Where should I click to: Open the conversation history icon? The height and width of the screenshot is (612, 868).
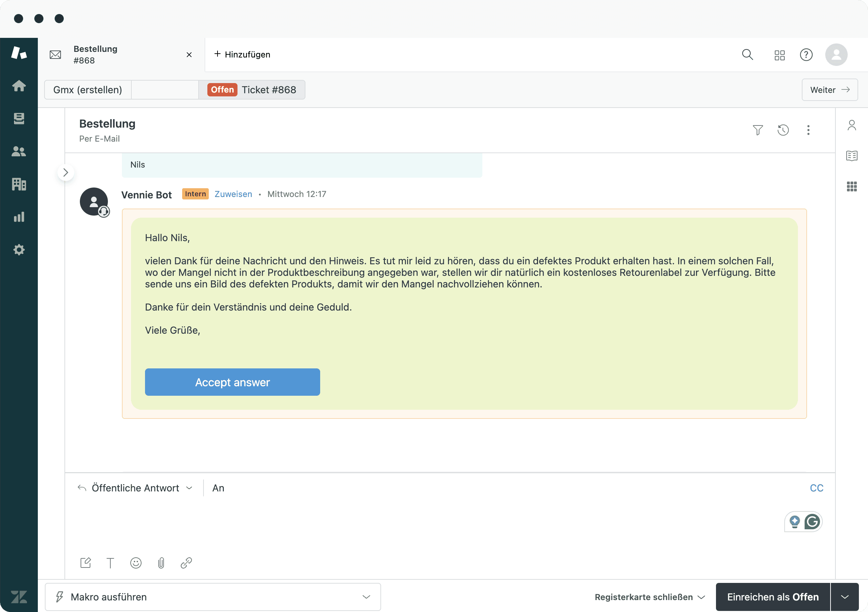click(783, 129)
